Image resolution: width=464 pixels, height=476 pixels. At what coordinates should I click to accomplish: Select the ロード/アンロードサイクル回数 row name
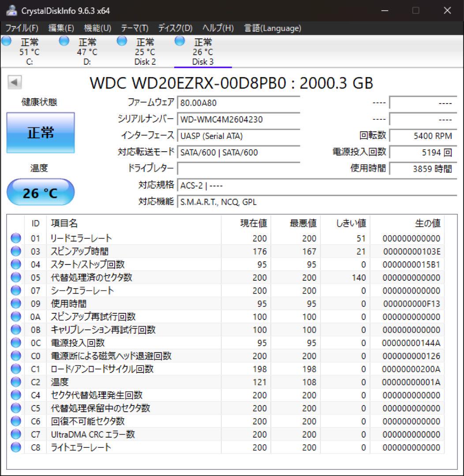point(102,369)
